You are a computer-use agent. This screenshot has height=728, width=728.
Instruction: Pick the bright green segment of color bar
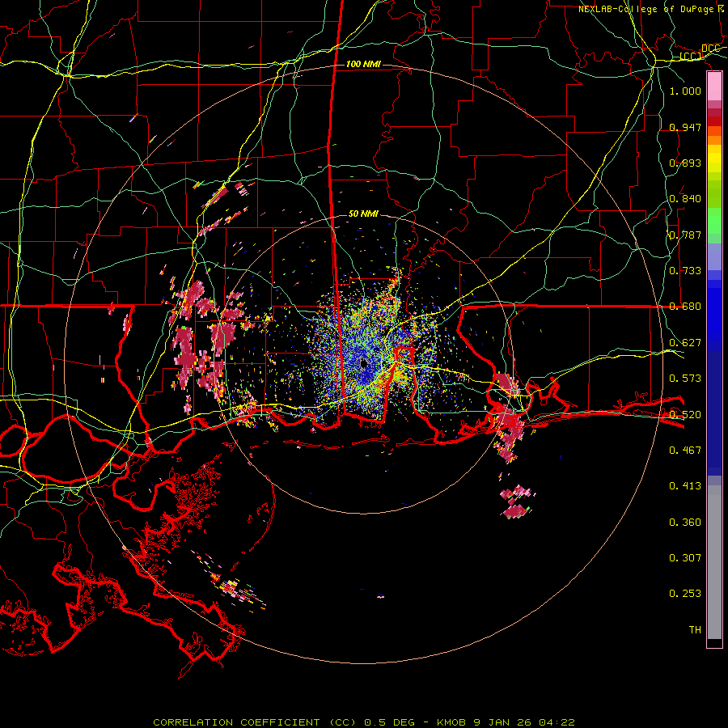pyautogui.click(x=714, y=221)
